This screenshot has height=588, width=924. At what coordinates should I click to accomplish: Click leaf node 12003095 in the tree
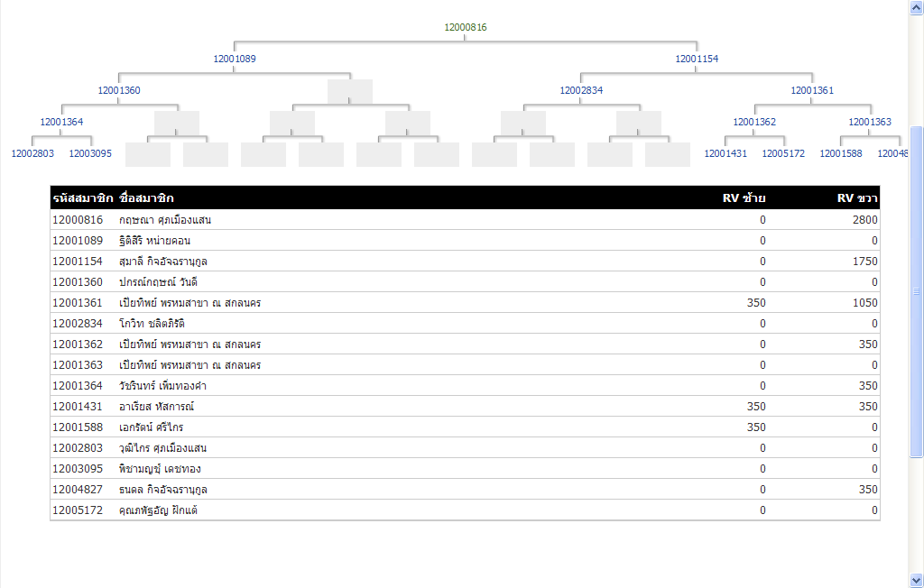point(90,153)
